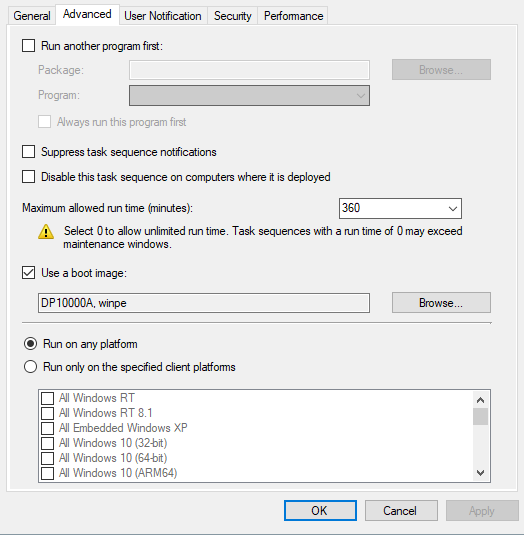
Task: Choose Run only on specified client platforms
Action: pyautogui.click(x=30, y=367)
